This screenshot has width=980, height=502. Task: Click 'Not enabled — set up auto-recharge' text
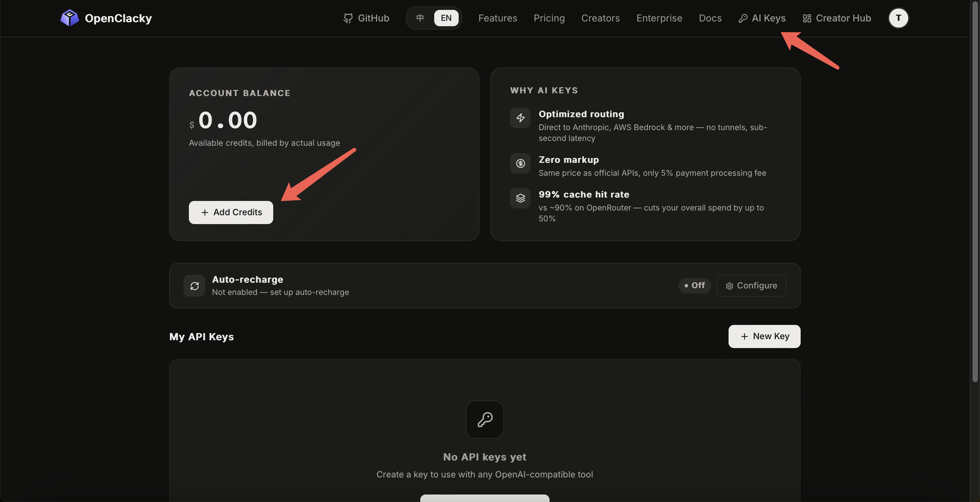280,292
